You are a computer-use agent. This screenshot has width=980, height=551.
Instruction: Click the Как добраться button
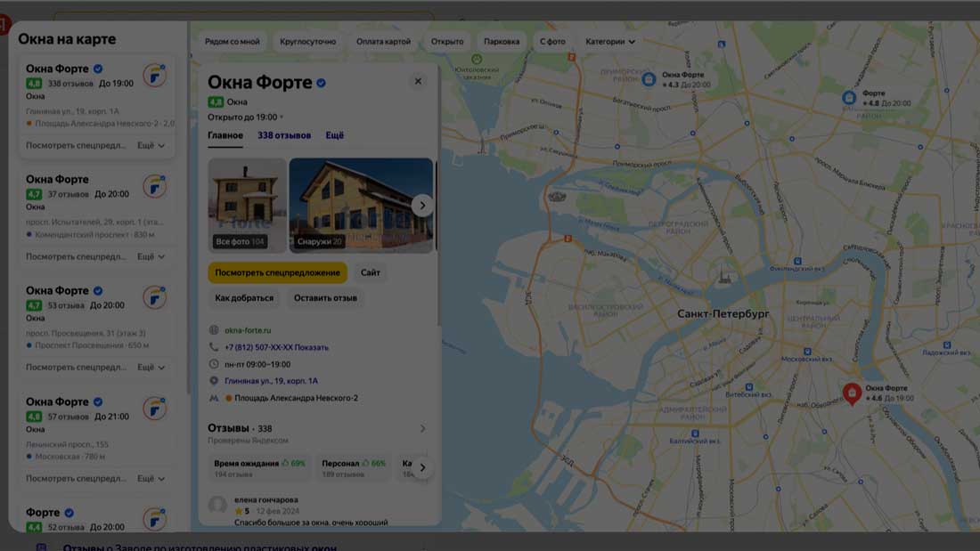(x=244, y=298)
